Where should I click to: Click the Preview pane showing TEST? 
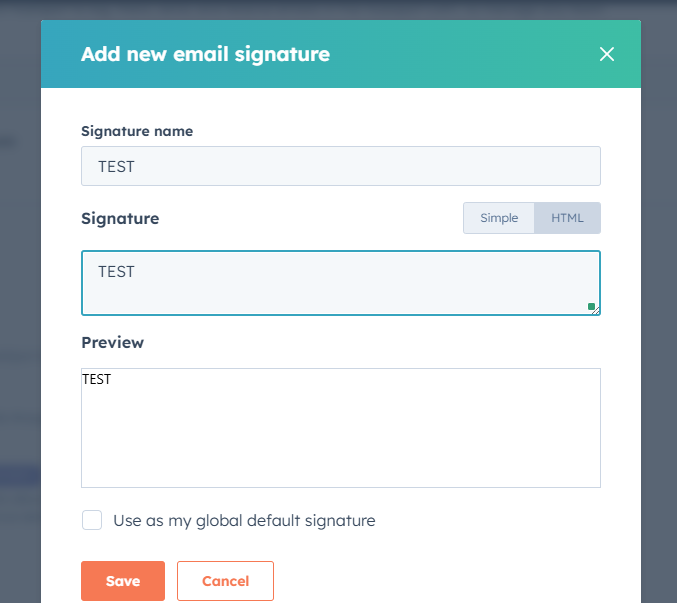[340, 440]
